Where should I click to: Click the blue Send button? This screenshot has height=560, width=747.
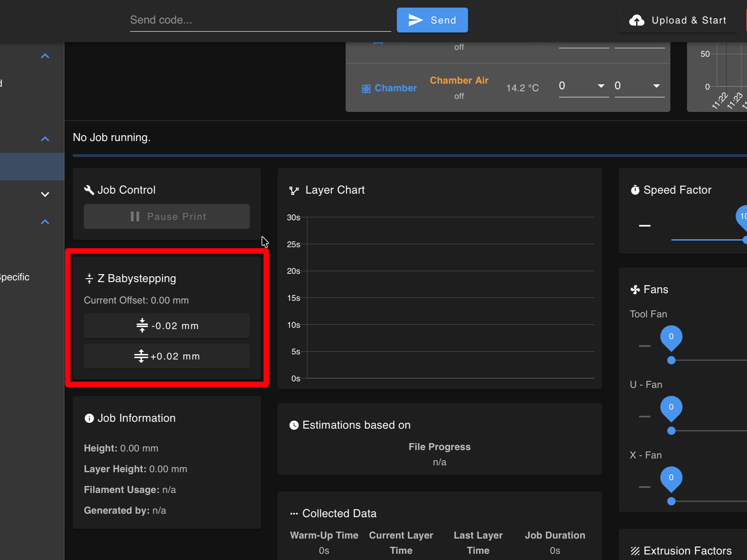coord(432,20)
